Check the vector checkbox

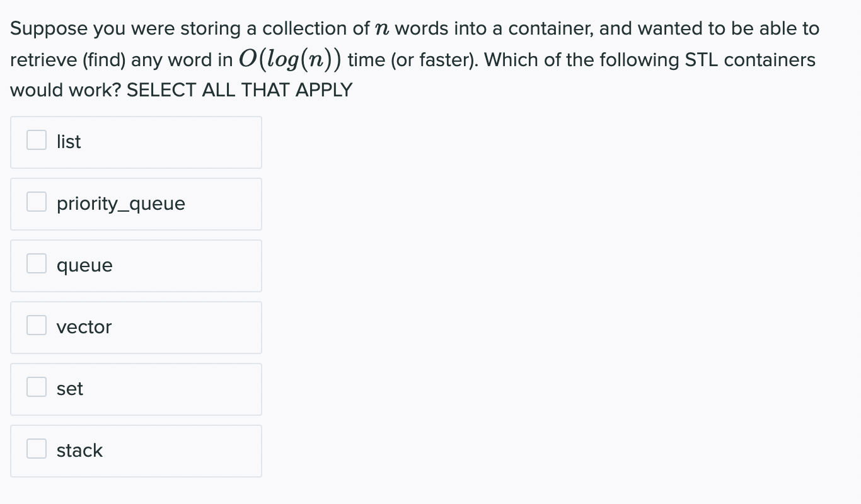pos(37,326)
